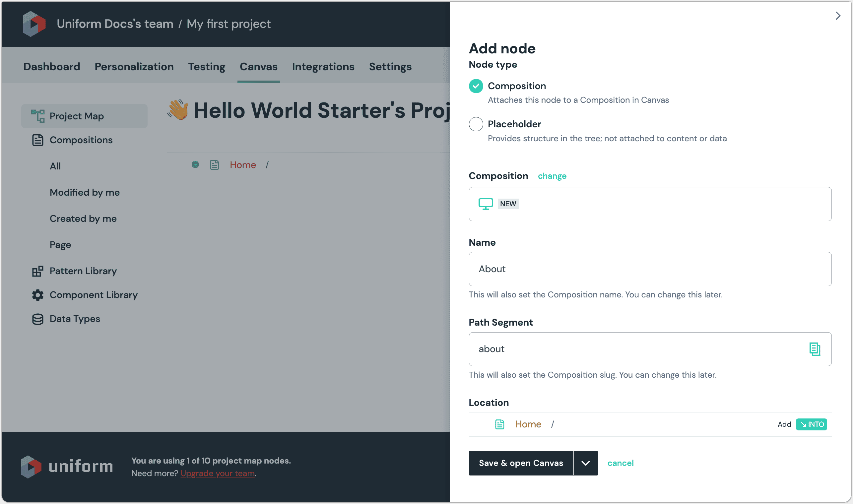
Task: Open the Personalization tab
Action: pos(134,67)
